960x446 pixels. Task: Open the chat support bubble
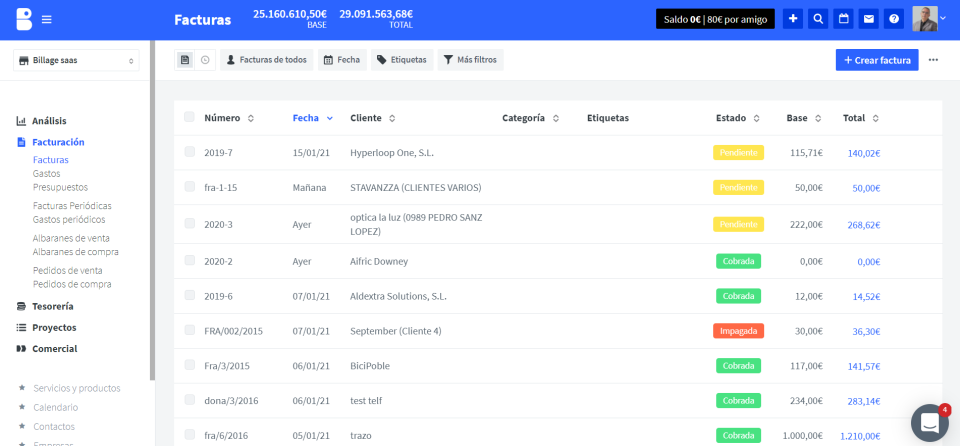(929, 422)
